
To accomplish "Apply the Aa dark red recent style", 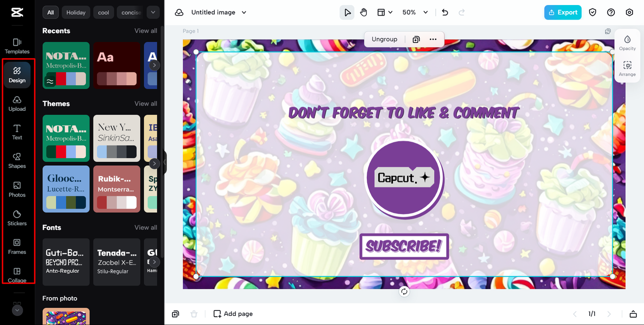I will (117, 66).
